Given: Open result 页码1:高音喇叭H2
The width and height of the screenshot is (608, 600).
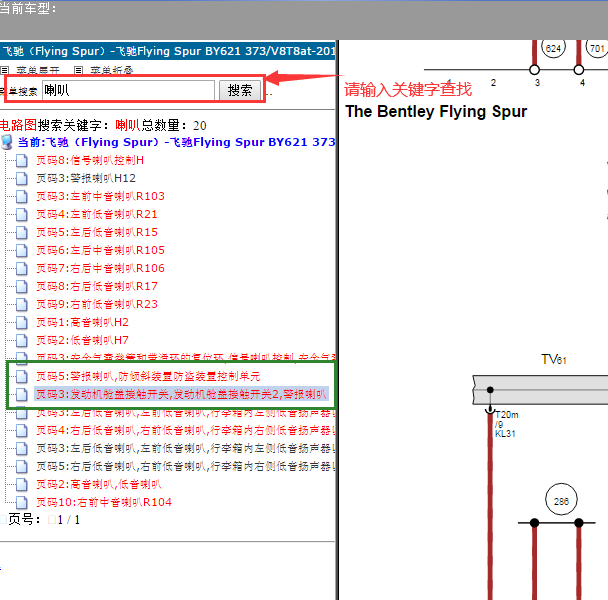Looking at the screenshot, I should 82,322.
